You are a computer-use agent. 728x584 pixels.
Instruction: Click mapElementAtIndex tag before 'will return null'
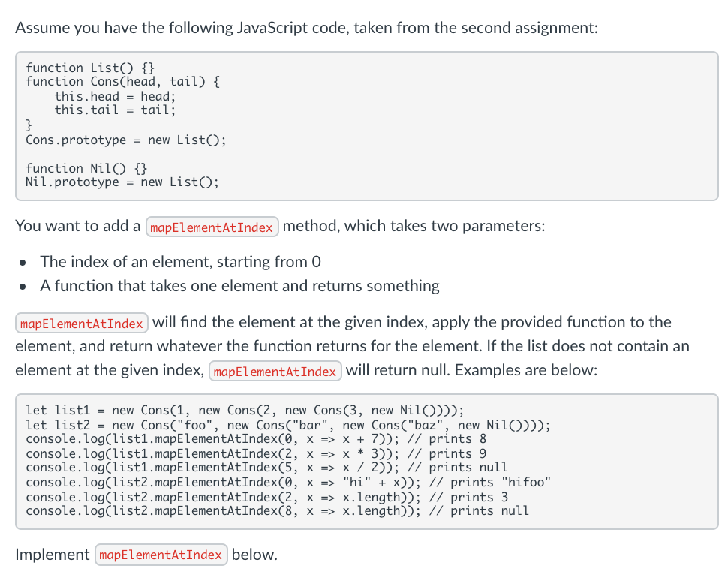[275, 372]
